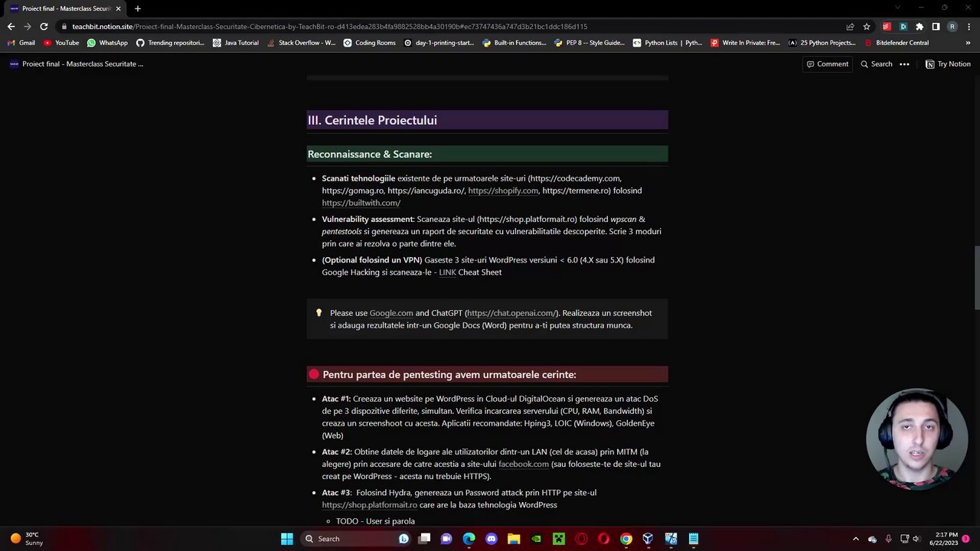Go back using the browser back arrow
Viewport: 980px width, 551px height.
(x=11, y=26)
